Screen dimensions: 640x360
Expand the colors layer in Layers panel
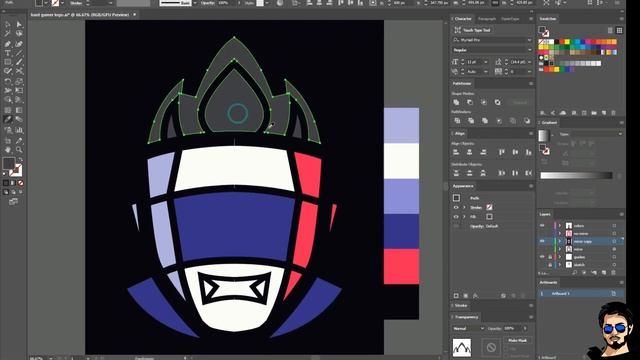(560, 225)
